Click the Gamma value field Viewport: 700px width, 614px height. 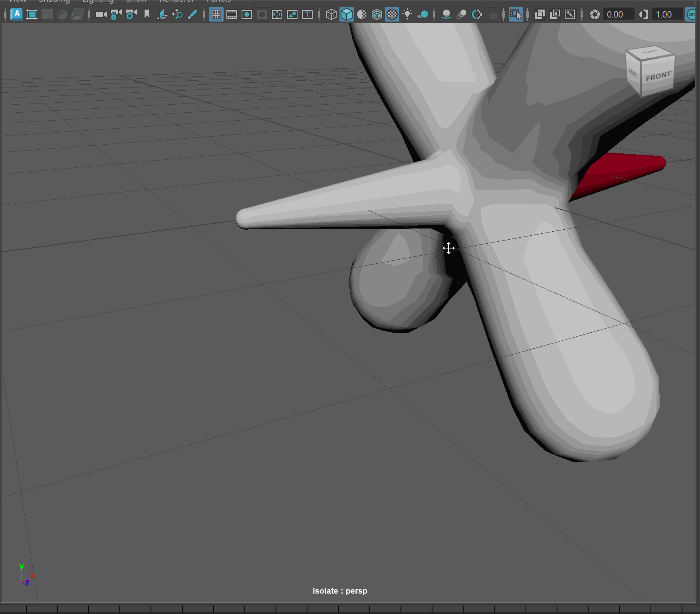667,14
